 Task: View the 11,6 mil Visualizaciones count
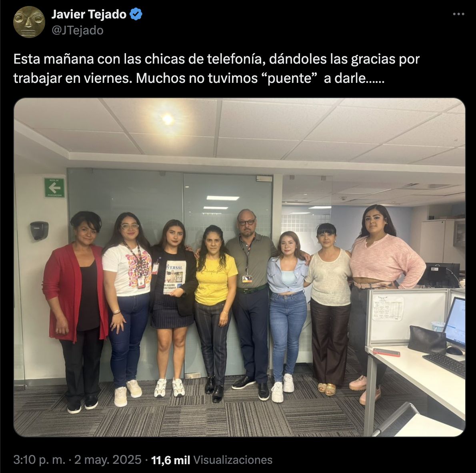pos(212,460)
